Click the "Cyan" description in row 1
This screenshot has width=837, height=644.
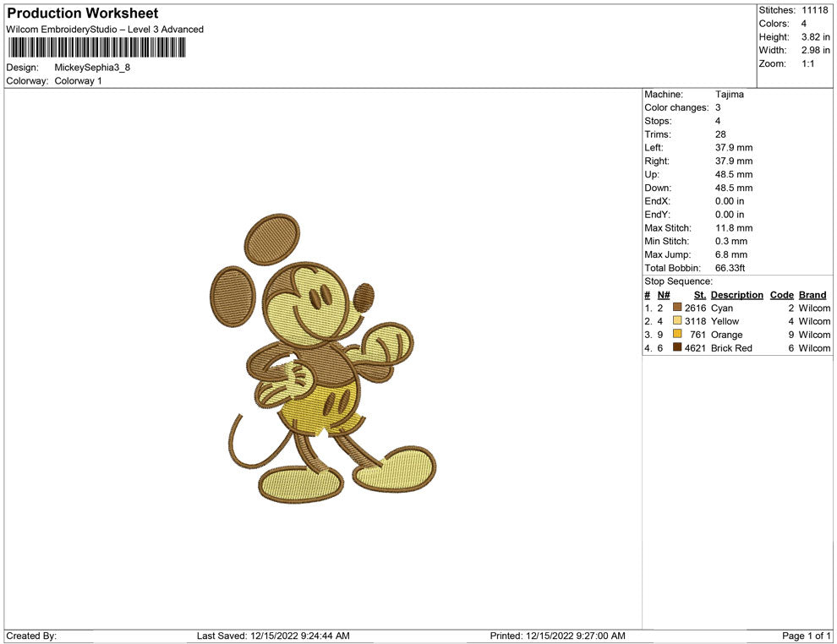(x=722, y=308)
